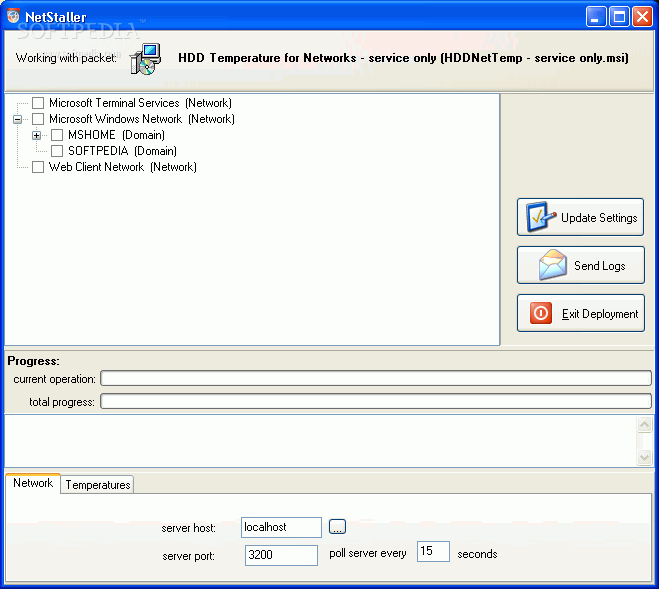659x589 pixels.
Task: Click the checkmark icon on Update Settings
Action: pos(540,217)
